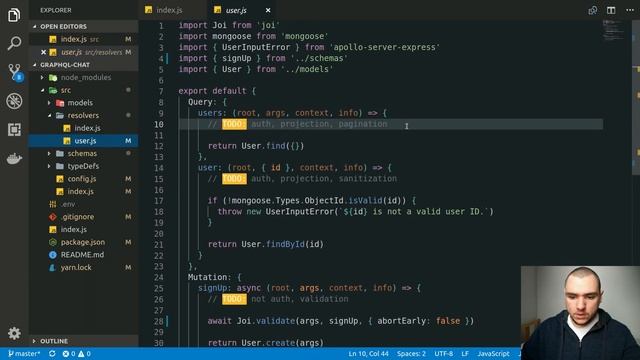640x360 pixels.
Task: Click the 'return User.findById(id)' line
Action: click(266, 244)
